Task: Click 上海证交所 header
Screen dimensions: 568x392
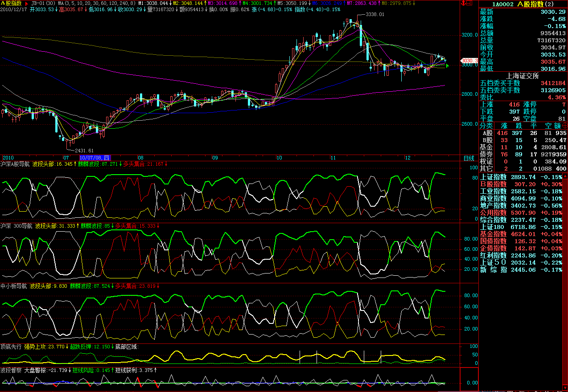Action: tap(523, 76)
